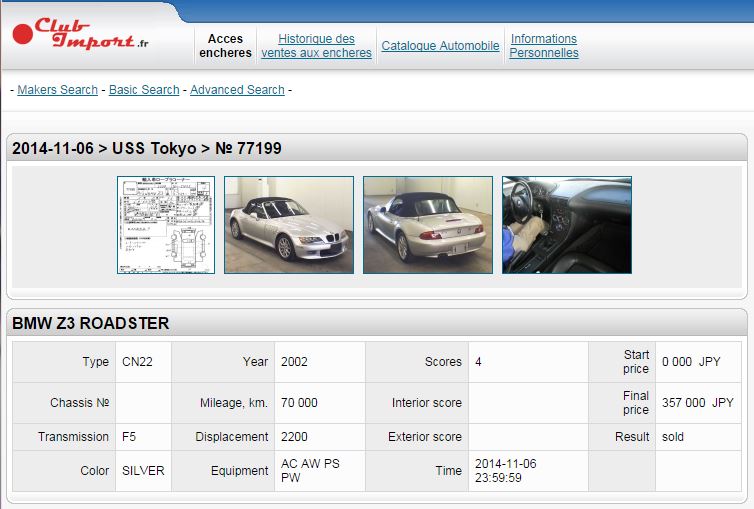Image resolution: width=754 pixels, height=509 pixels.
Task: Open Informations Personnelles page
Action: pos(543,46)
